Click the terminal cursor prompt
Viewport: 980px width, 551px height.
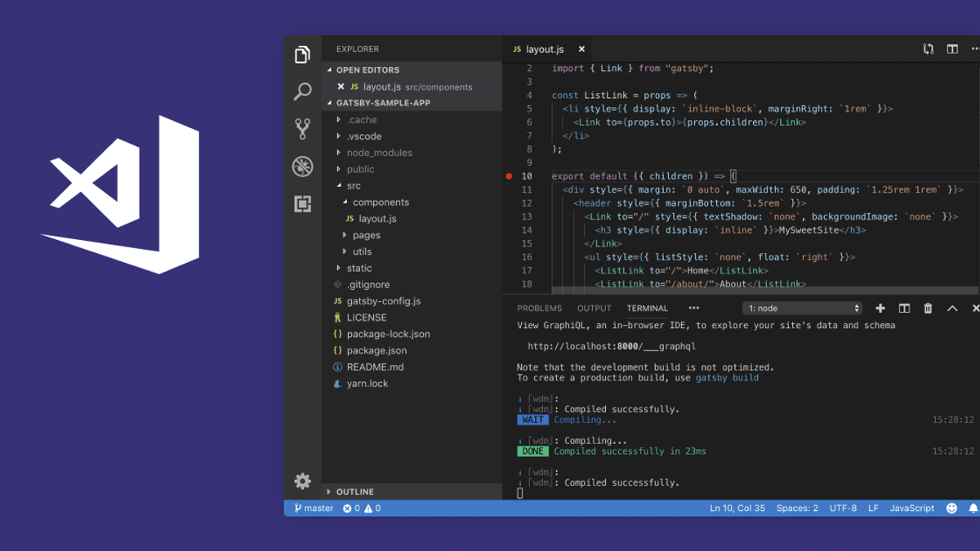coord(520,493)
